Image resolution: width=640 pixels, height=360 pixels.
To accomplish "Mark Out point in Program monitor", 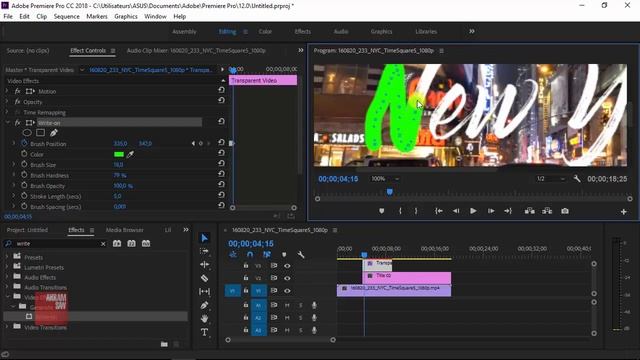I will 416,211.
